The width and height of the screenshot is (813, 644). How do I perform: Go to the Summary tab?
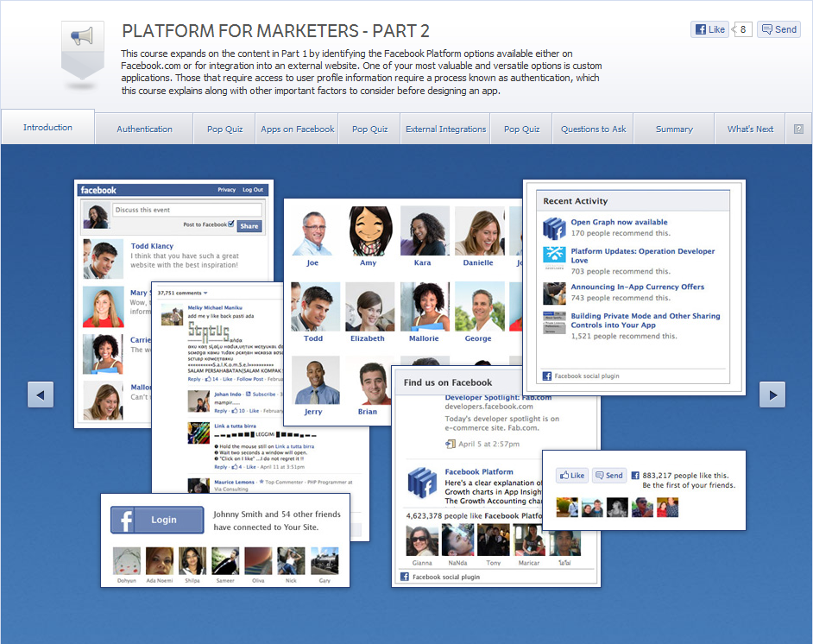[x=674, y=129]
